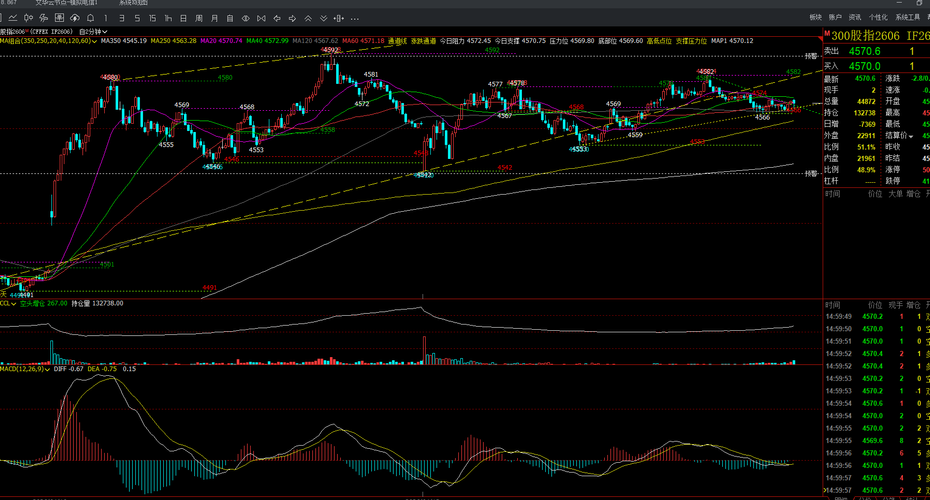Toggle the 高低点位 overlay
Viewport: 930px width, 500px height.
(x=659, y=41)
